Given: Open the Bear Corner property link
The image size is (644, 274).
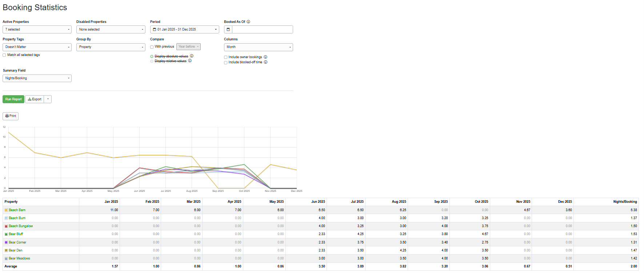Looking at the screenshot, I should (17, 242).
